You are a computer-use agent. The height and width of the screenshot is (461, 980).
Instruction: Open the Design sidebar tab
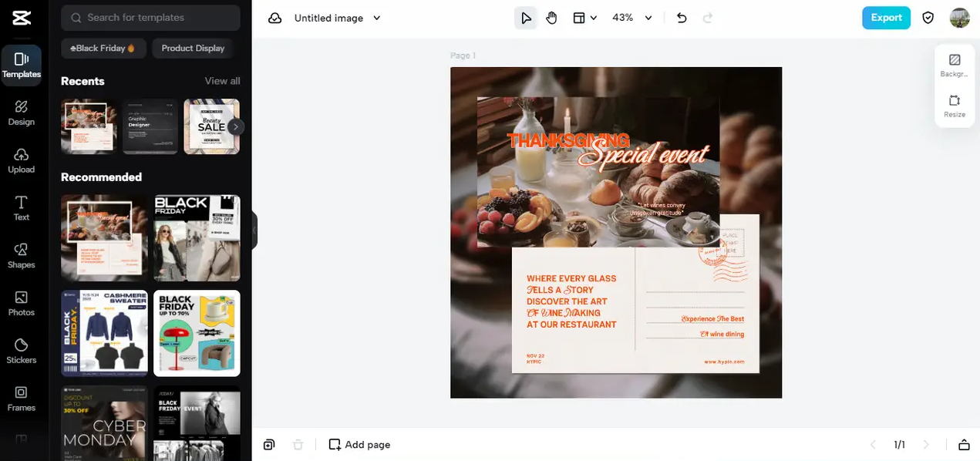[x=22, y=113]
